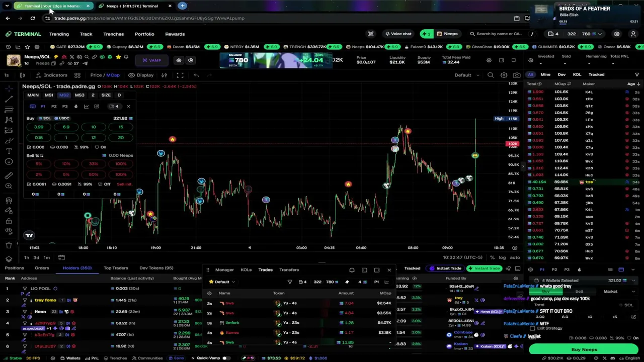Viewport: 644px width, 362px height.
Task: Select USDC as buy currency
Action: (62, 118)
